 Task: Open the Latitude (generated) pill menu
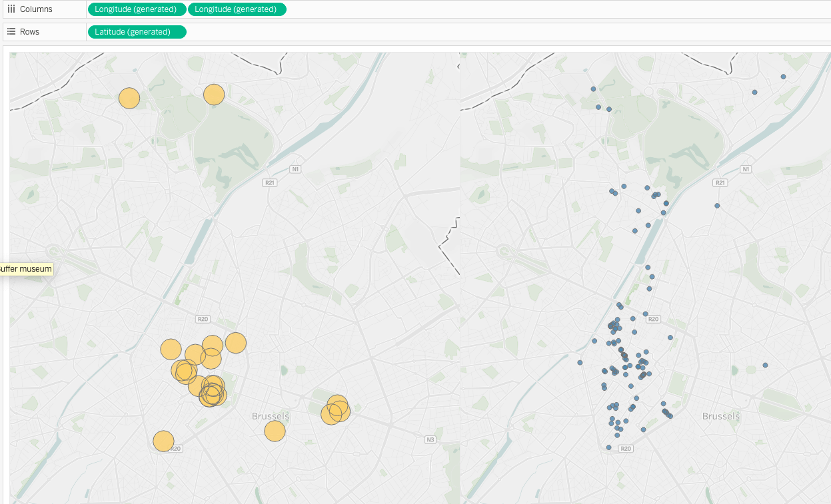(x=179, y=31)
